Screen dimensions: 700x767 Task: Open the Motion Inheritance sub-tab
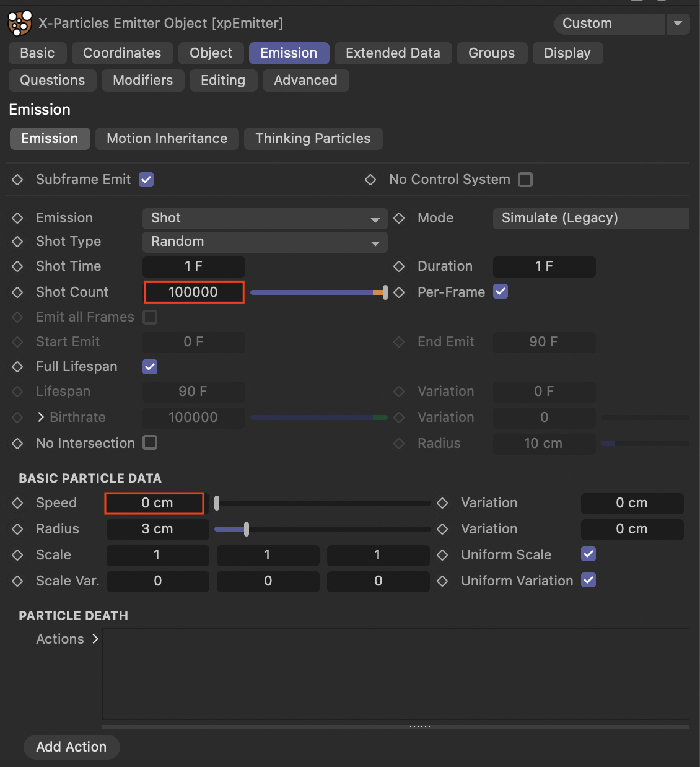tap(167, 139)
